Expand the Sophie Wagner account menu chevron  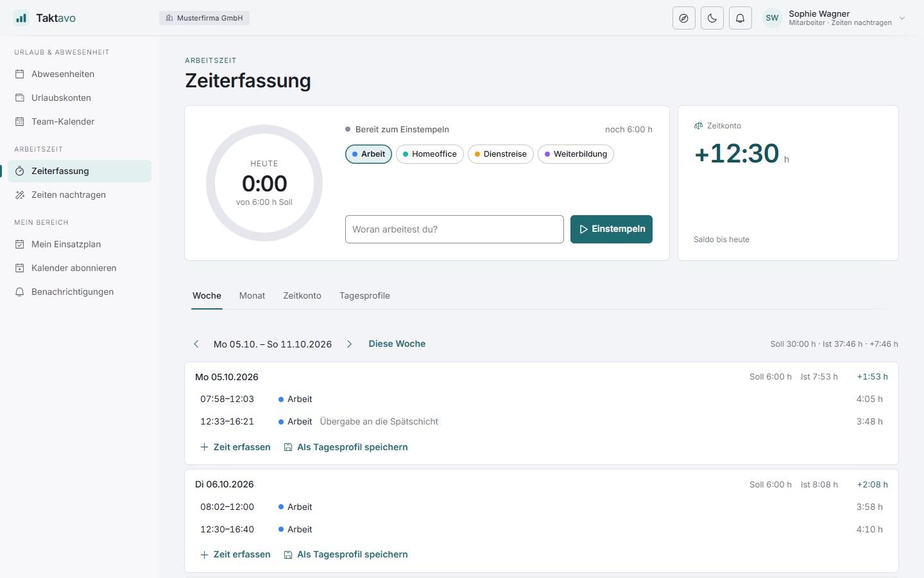(x=902, y=18)
